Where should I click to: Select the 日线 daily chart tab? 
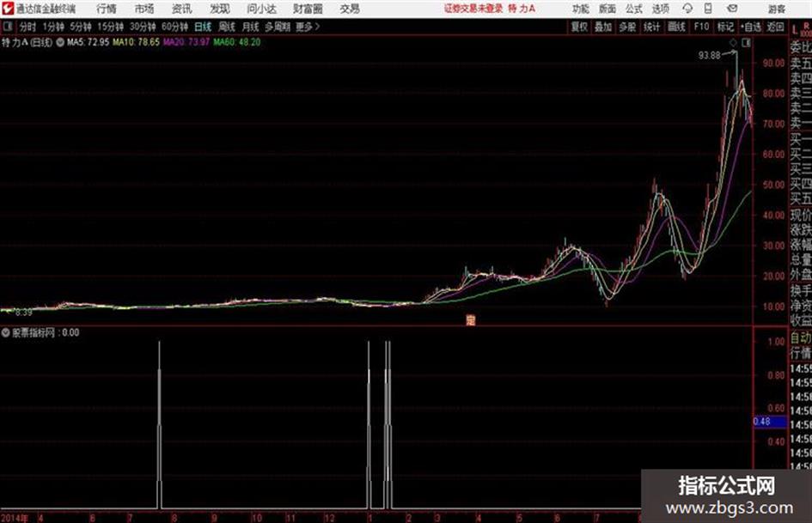203,27
